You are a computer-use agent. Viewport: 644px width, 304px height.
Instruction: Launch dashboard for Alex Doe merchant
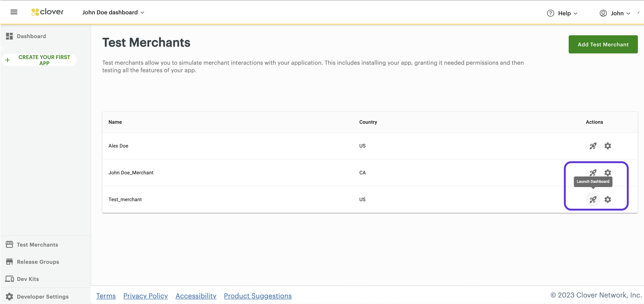point(593,146)
